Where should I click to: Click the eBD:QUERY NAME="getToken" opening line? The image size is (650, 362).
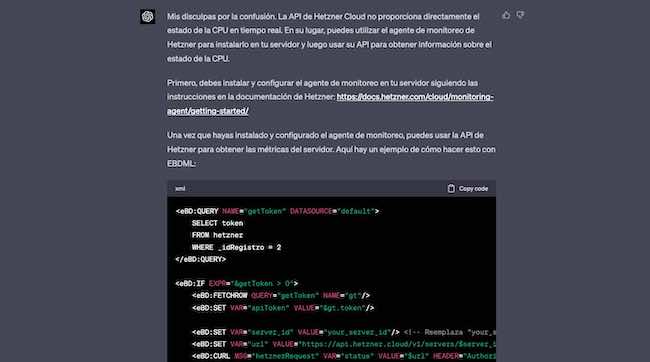click(277, 211)
